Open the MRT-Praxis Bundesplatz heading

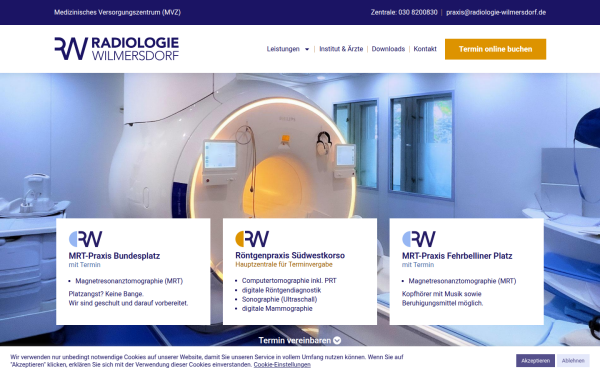(x=114, y=256)
